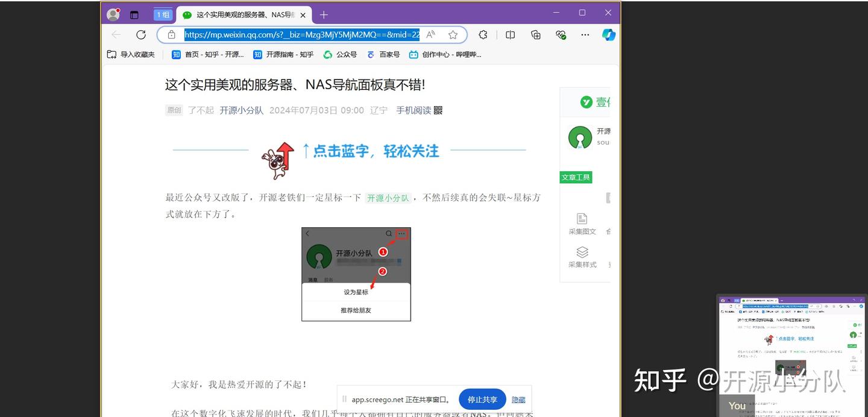The image size is (868, 417).
Task: Click the 原创 tag label
Action: [x=174, y=110]
